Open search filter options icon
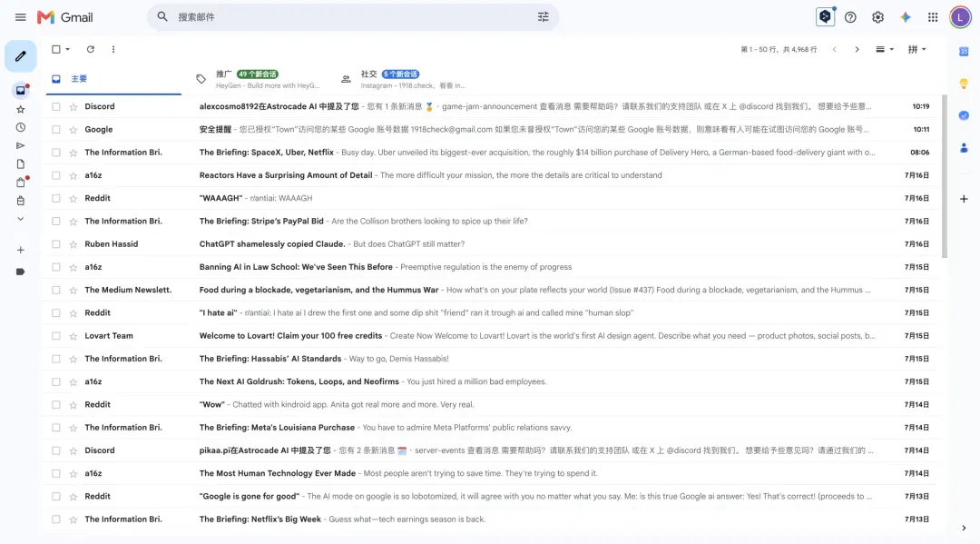The height and width of the screenshot is (544, 980). coord(544,17)
